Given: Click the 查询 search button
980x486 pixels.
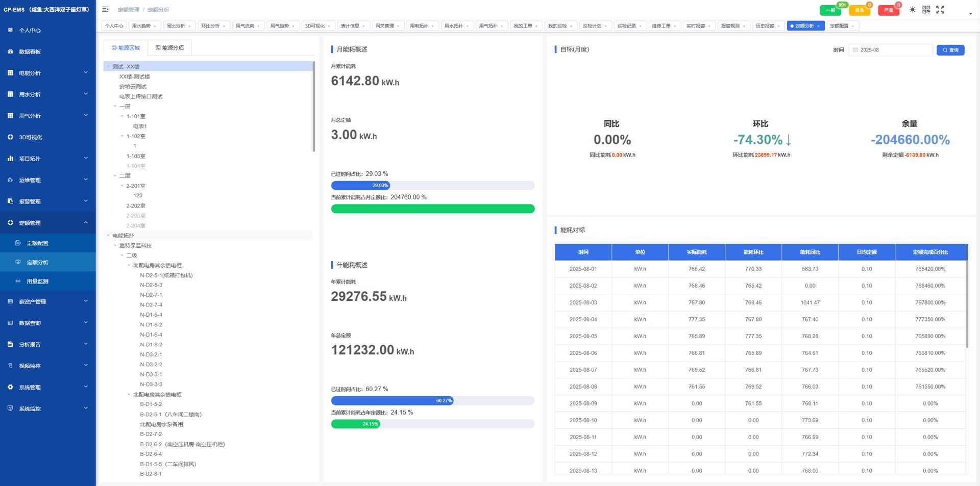Looking at the screenshot, I should (x=950, y=50).
